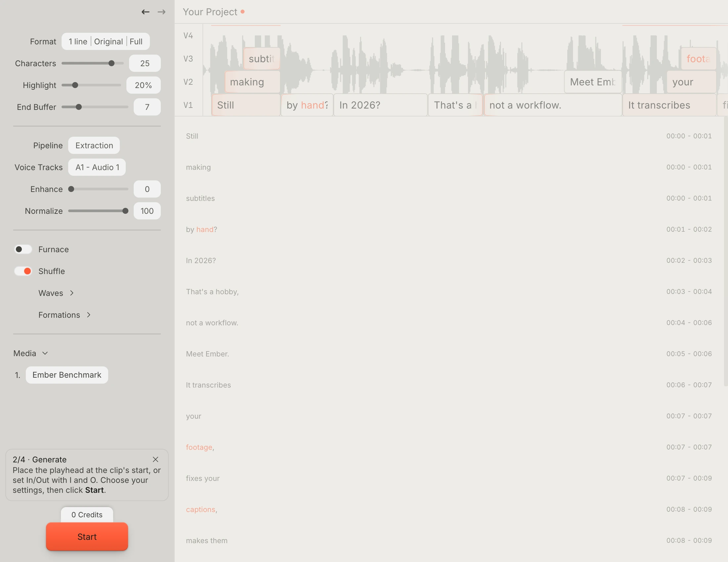
Task: Select the 'Still' clip on track V1
Action: pos(246,105)
